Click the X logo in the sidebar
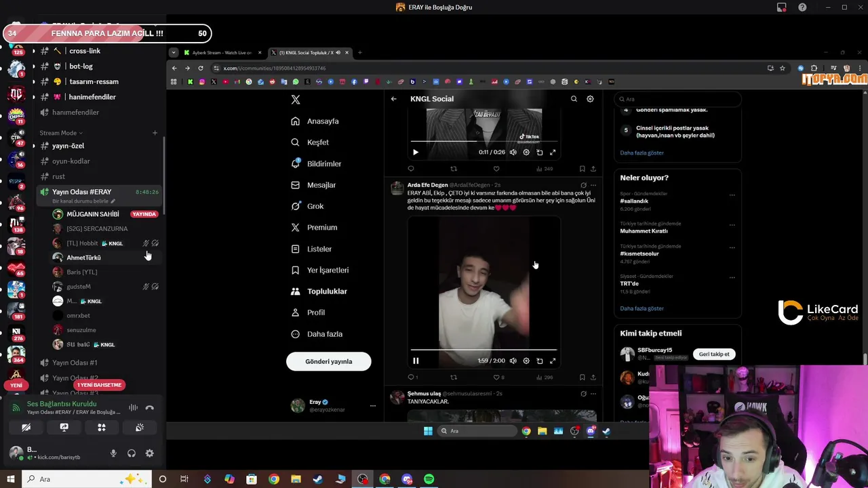This screenshot has height=488, width=868. tap(295, 100)
